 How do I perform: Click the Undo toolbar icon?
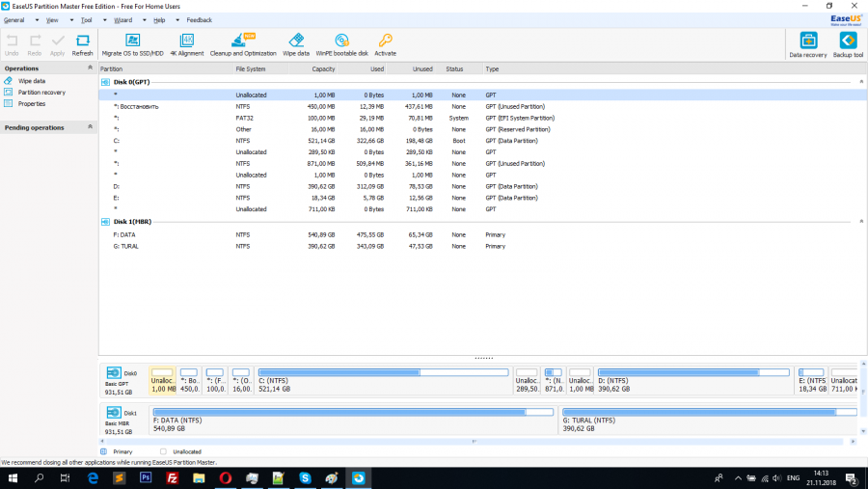[12, 45]
